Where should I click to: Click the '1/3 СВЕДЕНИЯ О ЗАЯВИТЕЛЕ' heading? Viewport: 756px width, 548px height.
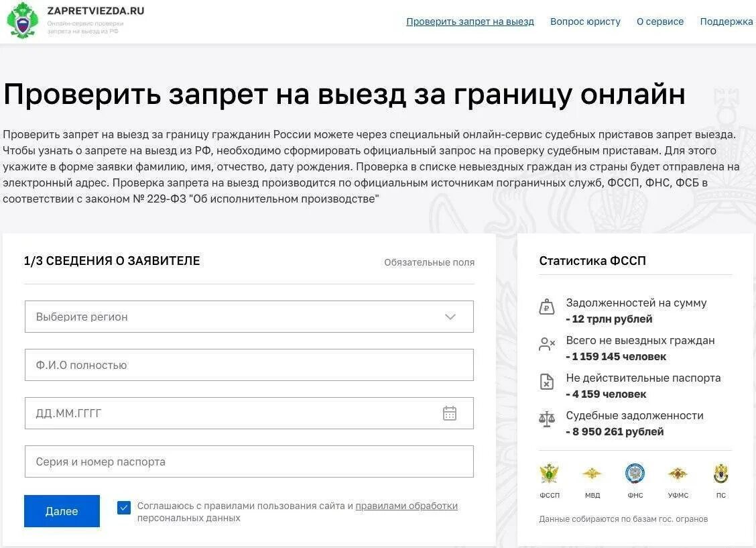[112, 261]
